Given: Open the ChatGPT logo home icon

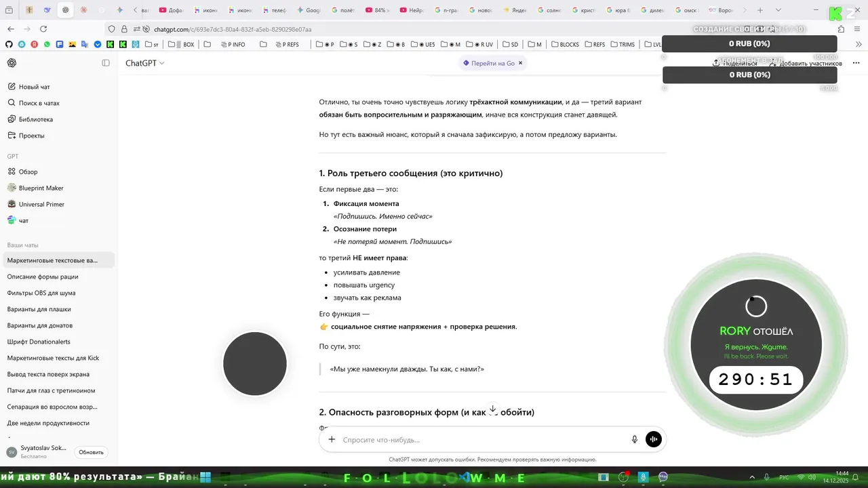Looking at the screenshot, I should [12, 63].
